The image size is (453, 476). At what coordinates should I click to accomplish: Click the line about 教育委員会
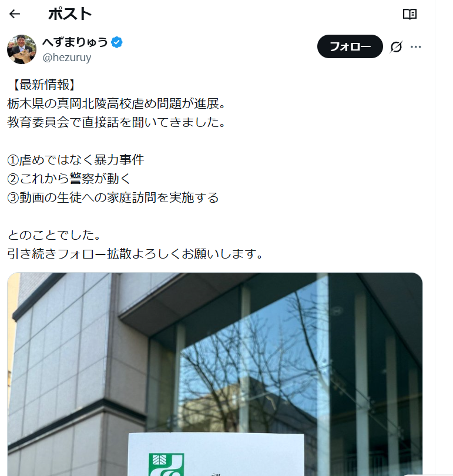coord(117,122)
